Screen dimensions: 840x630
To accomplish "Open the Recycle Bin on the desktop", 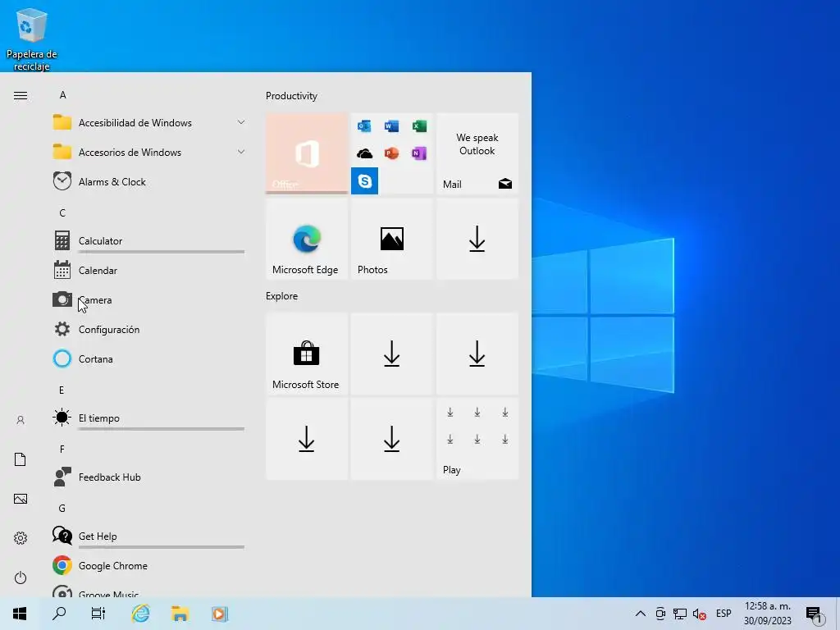I will tap(32, 39).
